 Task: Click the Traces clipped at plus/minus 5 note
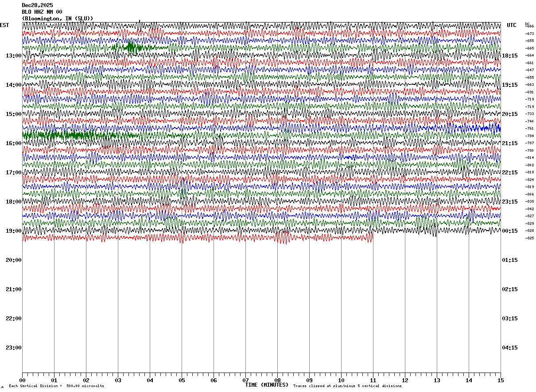tap(347, 386)
